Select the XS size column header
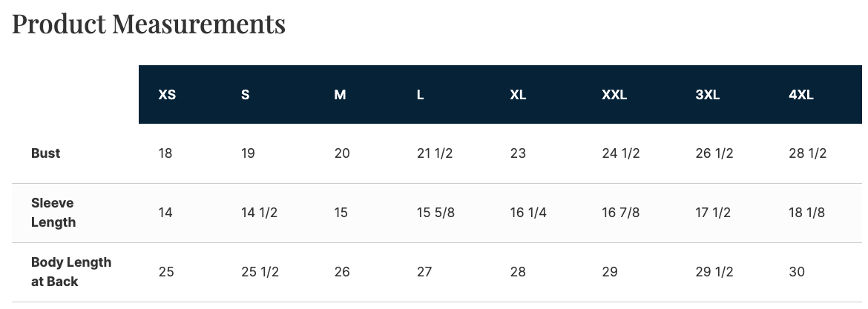The width and height of the screenshot is (868, 309). pos(167,95)
